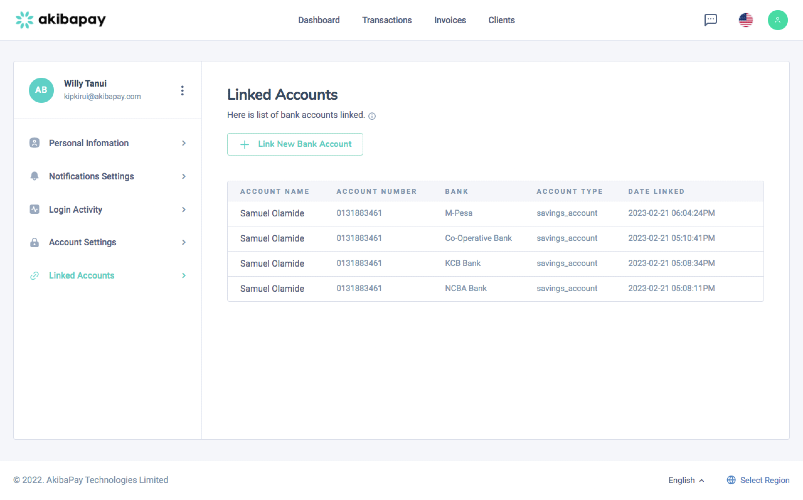Go to the Dashboard tab

[319, 20]
